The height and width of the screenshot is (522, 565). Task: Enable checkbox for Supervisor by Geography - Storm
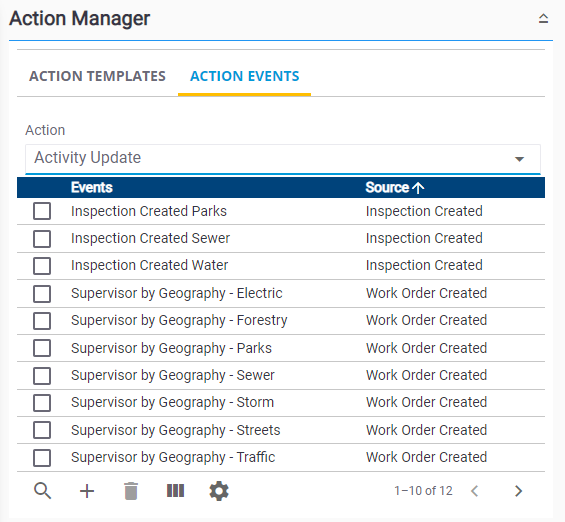point(42,403)
